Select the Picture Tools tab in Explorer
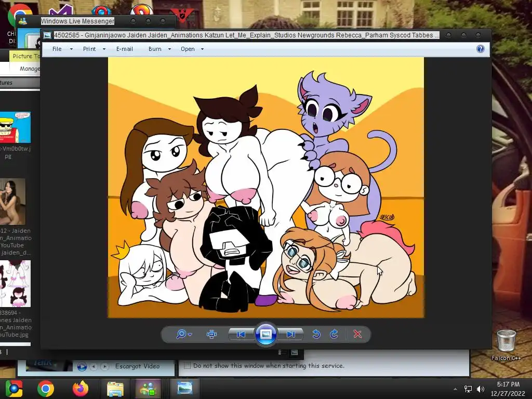This screenshot has height=399, width=532. click(x=25, y=56)
